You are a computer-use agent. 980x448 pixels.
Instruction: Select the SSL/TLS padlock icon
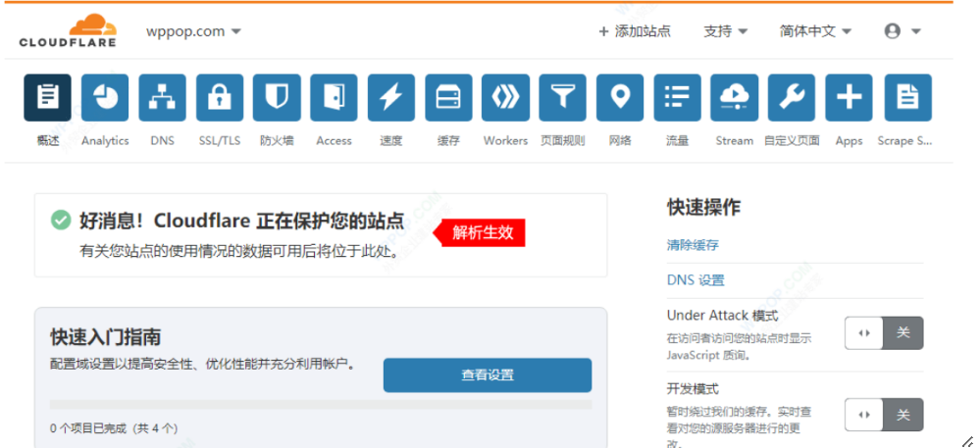click(x=220, y=98)
